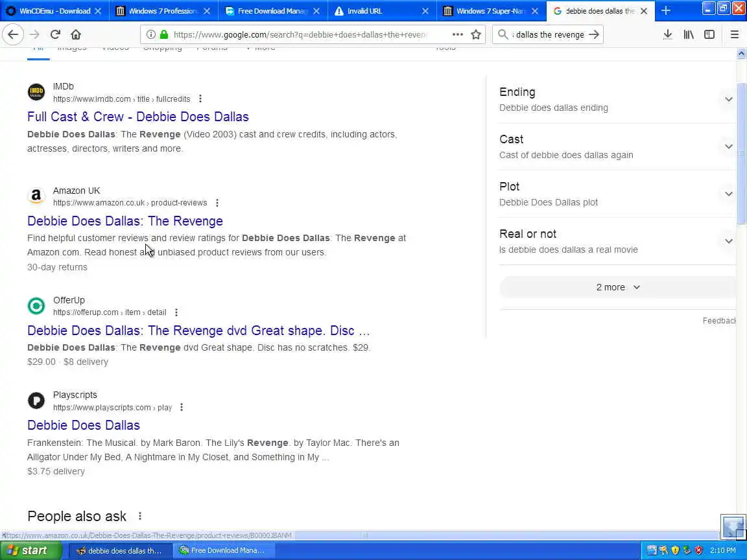Click the 'People also ask' heading
The image size is (747, 560).
77,516
